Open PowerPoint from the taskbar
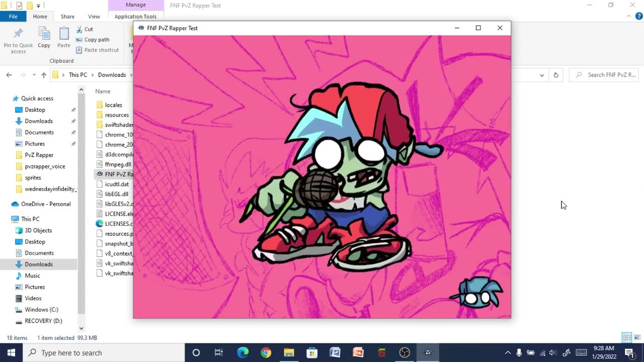The image size is (644, 362). (x=358, y=352)
